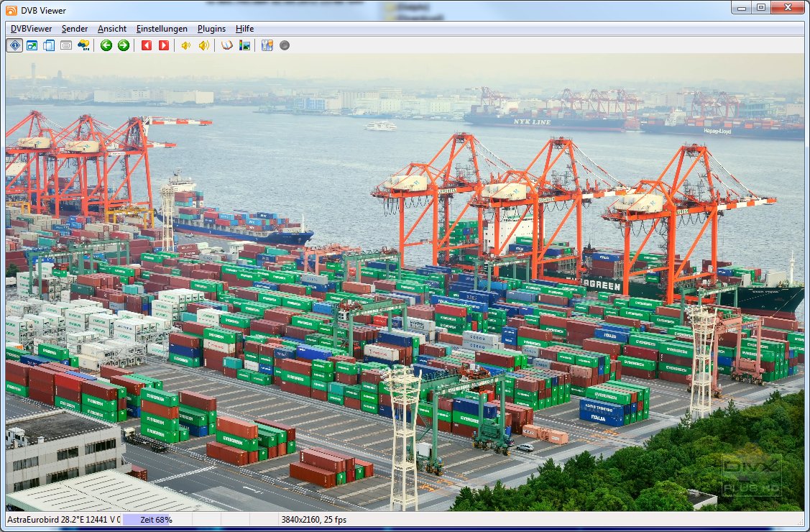This screenshot has height=532, width=810.
Task: Open the picture settings color icon
Action: pyautogui.click(x=245, y=45)
